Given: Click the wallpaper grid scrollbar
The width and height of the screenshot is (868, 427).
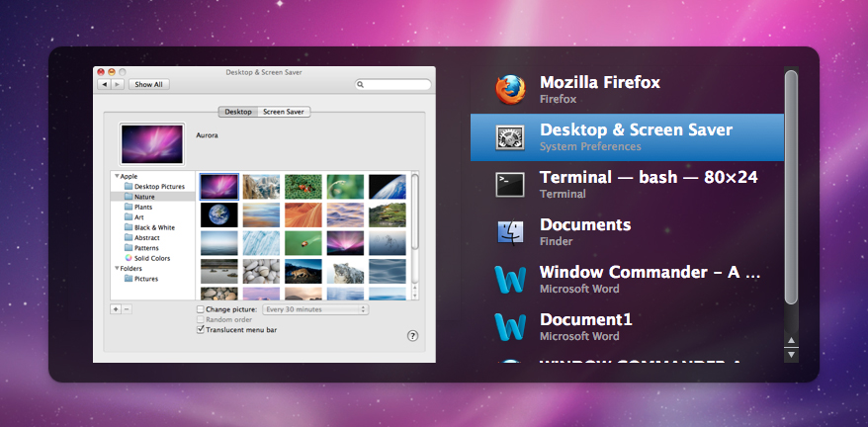Looking at the screenshot, I should (414, 211).
